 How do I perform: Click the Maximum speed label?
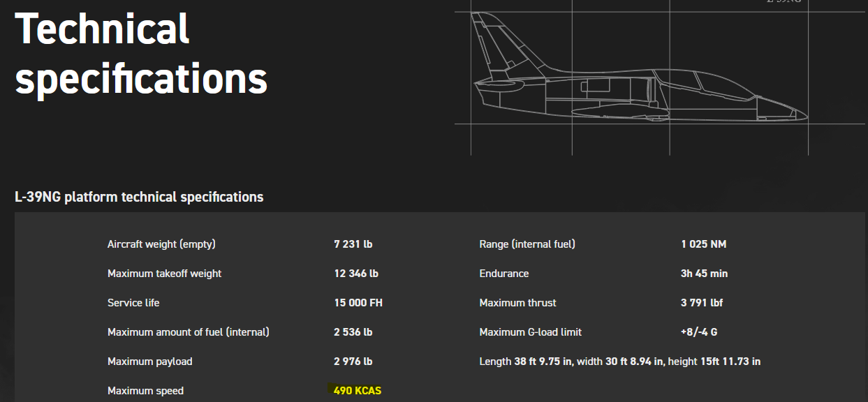coord(145,391)
